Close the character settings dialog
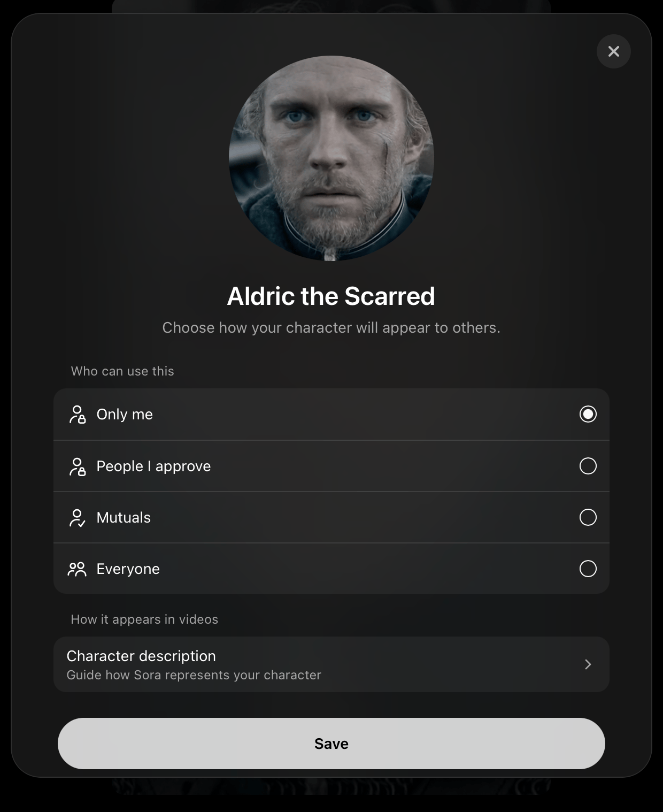The height and width of the screenshot is (812, 663). point(613,51)
